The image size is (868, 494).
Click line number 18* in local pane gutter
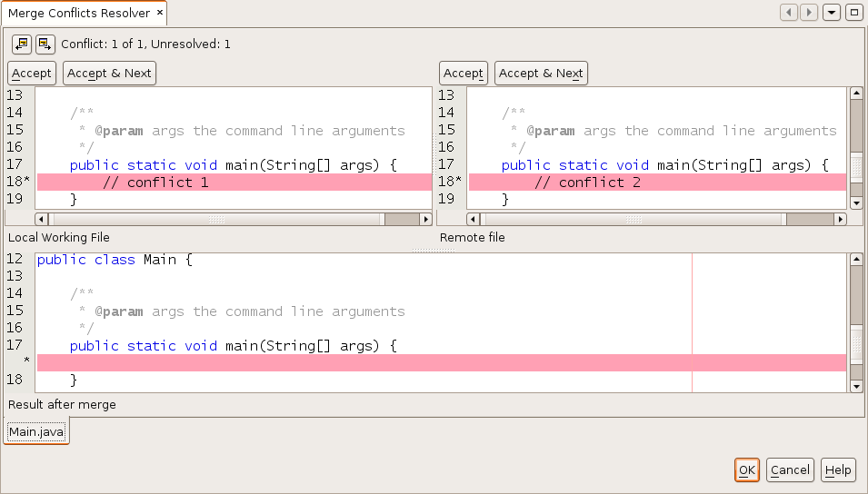(17, 181)
